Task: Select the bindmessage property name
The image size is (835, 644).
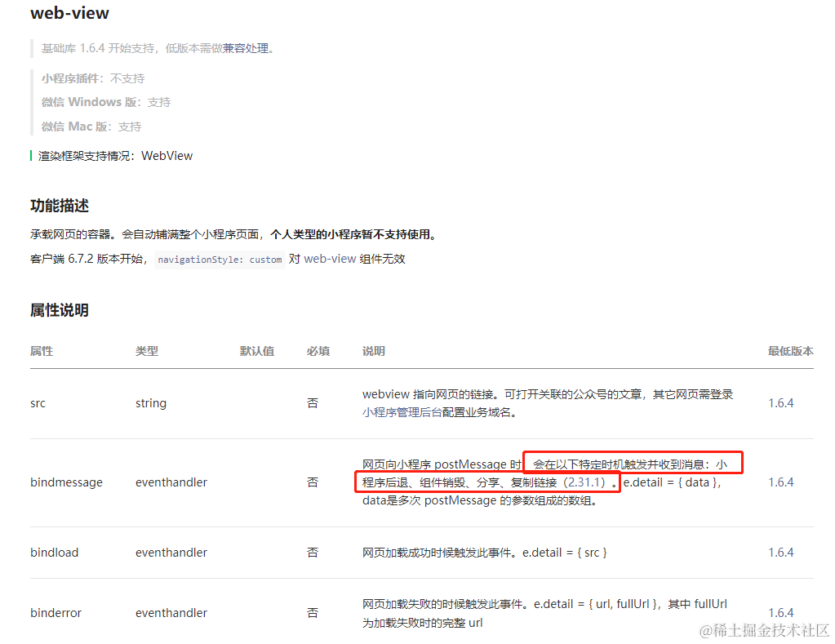Action: click(x=67, y=482)
